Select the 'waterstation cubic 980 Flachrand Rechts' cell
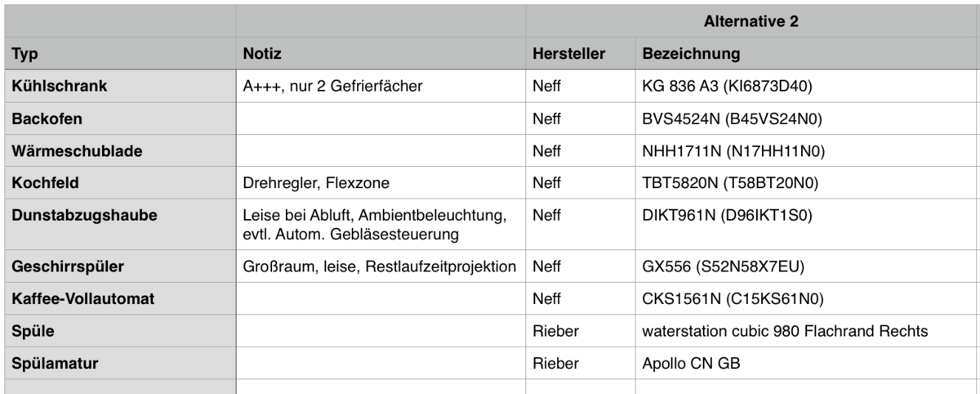 (785, 332)
